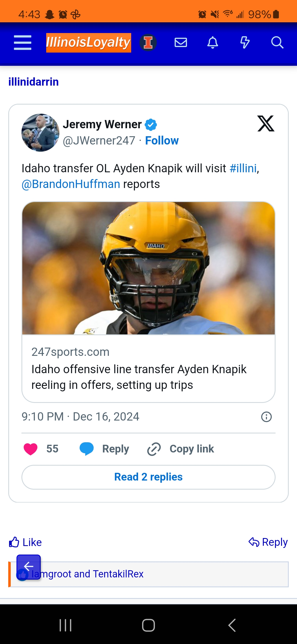
Task: Open the IllinoisLoyalty home logo
Action: [88, 43]
